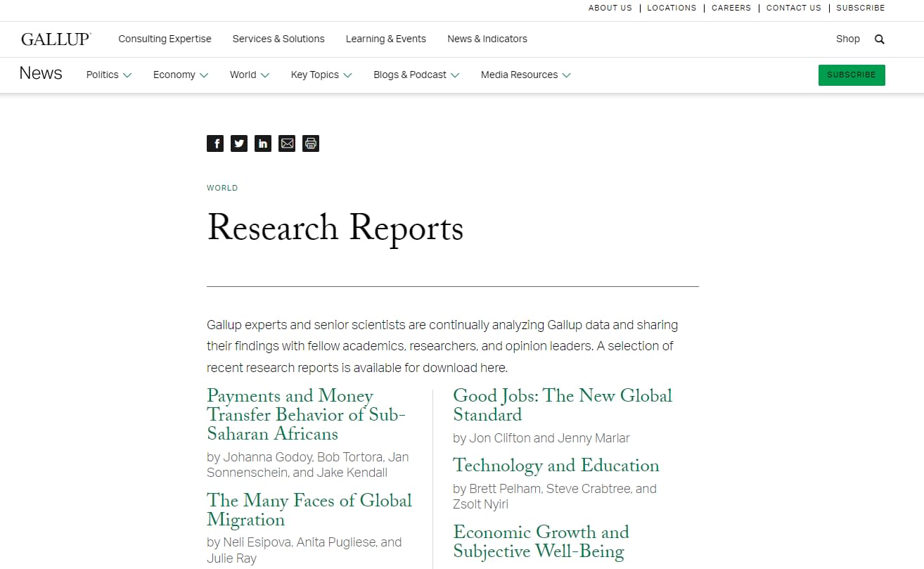Open The Many Faces of Global Migration report
The height and width of the screenshot is (569, 924).
pyautogui.click(x=309, y=510)
